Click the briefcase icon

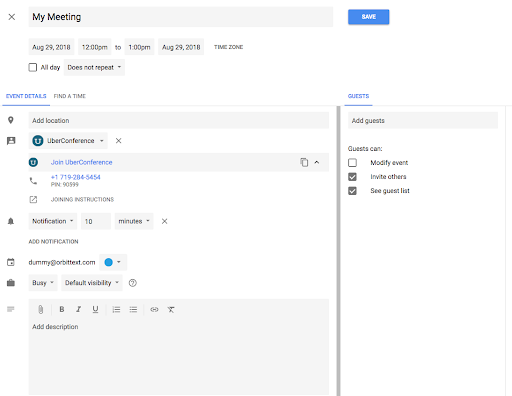click(x=11, y=283)
